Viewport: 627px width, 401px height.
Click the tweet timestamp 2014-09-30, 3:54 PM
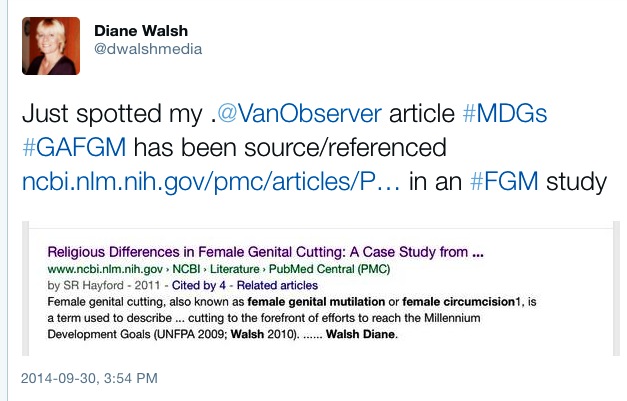(88, 381)
